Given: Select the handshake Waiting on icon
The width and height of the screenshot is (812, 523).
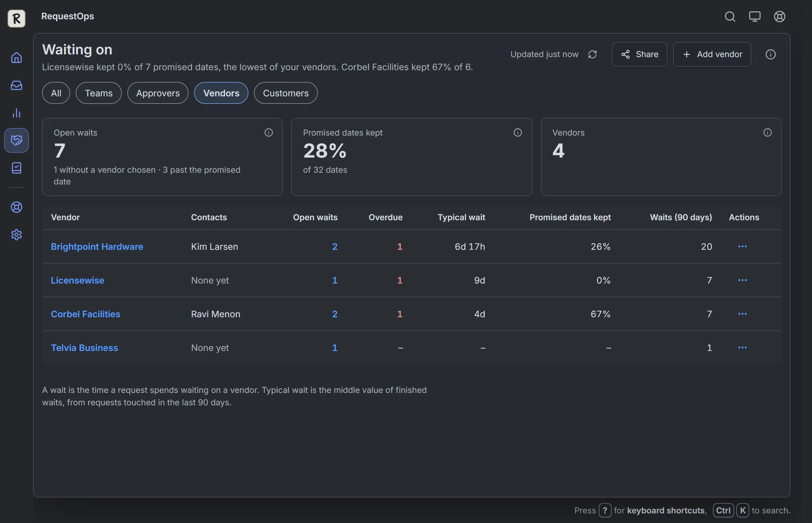Looking at the screenshot, I should 17,140.
